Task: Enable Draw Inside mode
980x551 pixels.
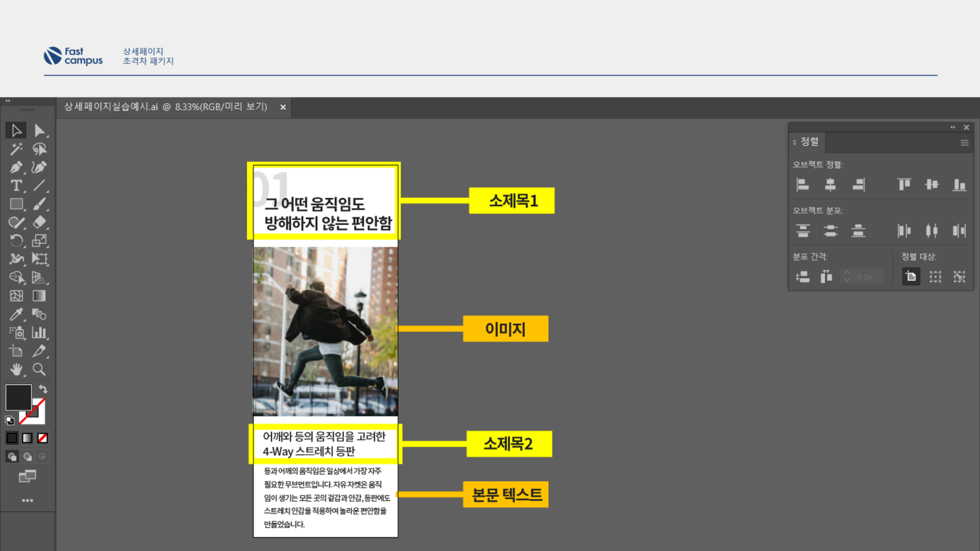Action: [43, 457]
